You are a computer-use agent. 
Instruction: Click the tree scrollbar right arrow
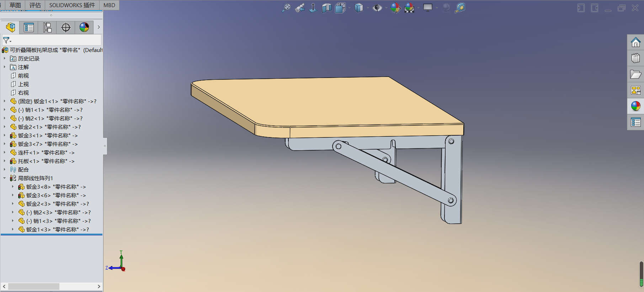(99, 286)
